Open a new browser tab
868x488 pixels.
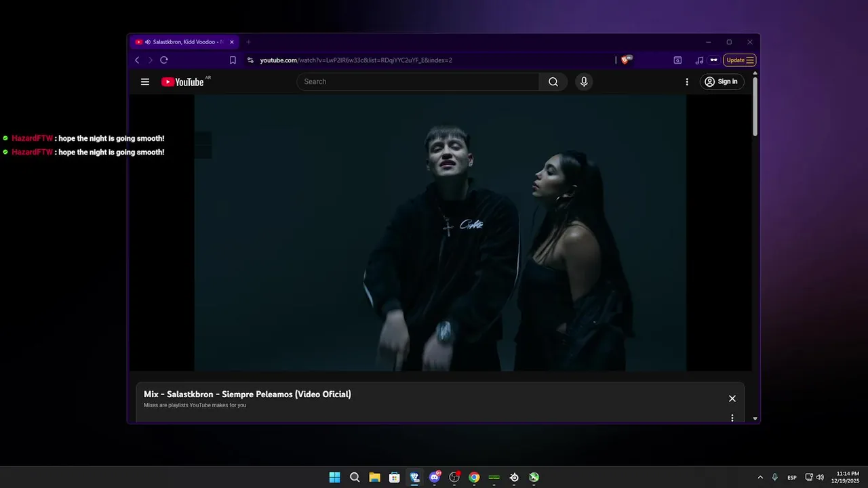[248, 42]
